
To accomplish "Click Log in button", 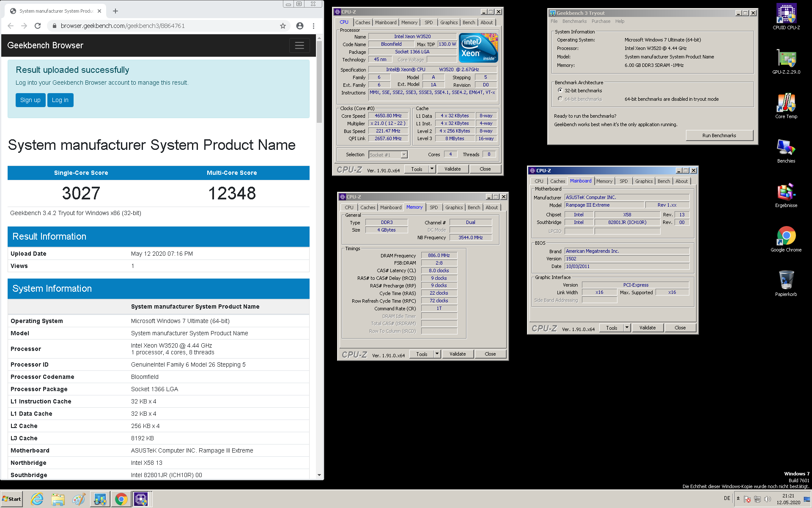I will click(x=60, y=100).
